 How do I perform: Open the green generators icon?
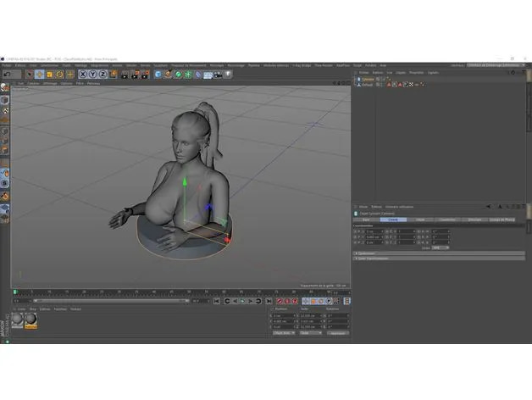(x=178, y=75)
